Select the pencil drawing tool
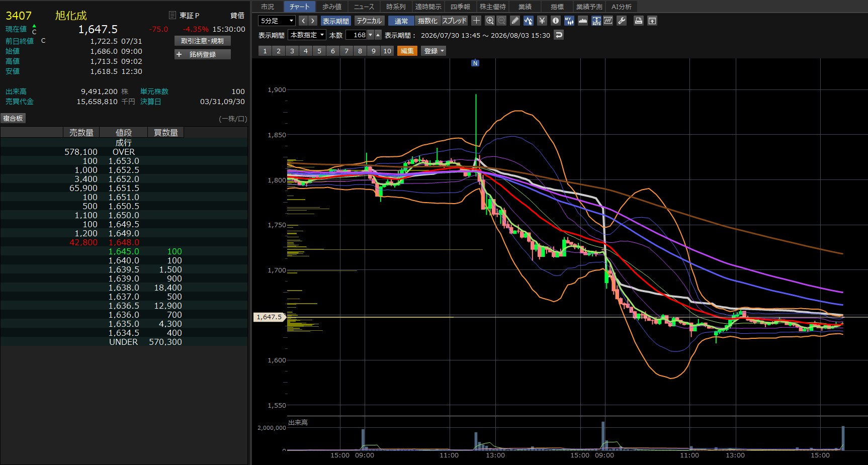 [515, 21]
